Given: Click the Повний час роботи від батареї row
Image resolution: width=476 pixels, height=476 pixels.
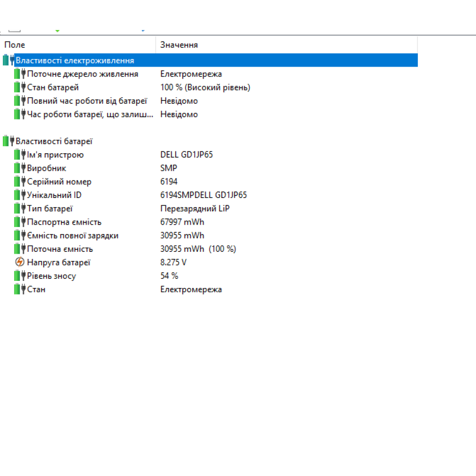Looking at the screenshot, I should tap(87, 101).
